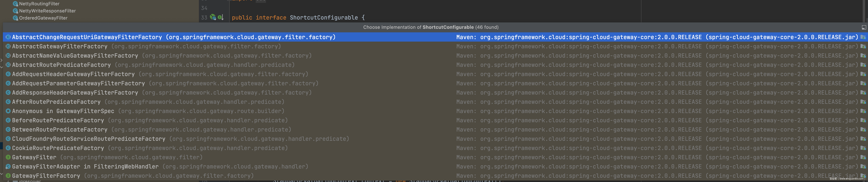Open CloudFoundryRouteServiceRoutePredicateFactory implementation
868x182 pixels.
pos(89,139)
